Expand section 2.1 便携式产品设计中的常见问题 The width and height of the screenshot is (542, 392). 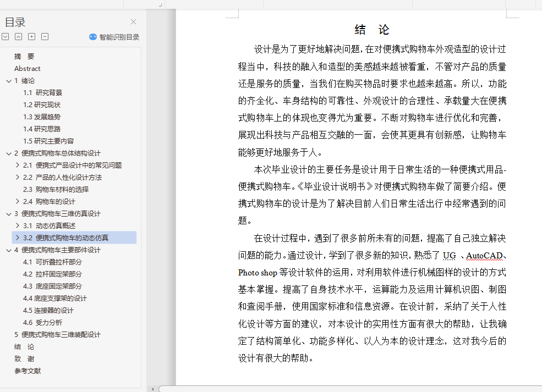click(x=17, y=165)
